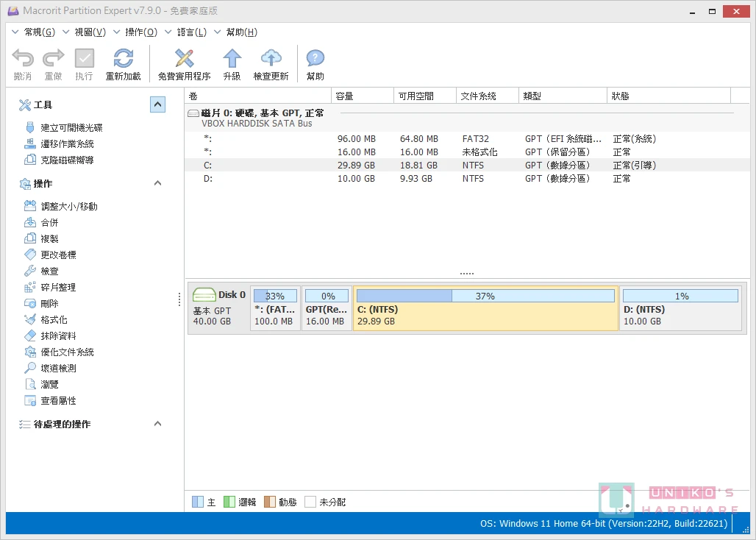Click the OS Windows 11 Home status bar text

(x=604, y=524)
